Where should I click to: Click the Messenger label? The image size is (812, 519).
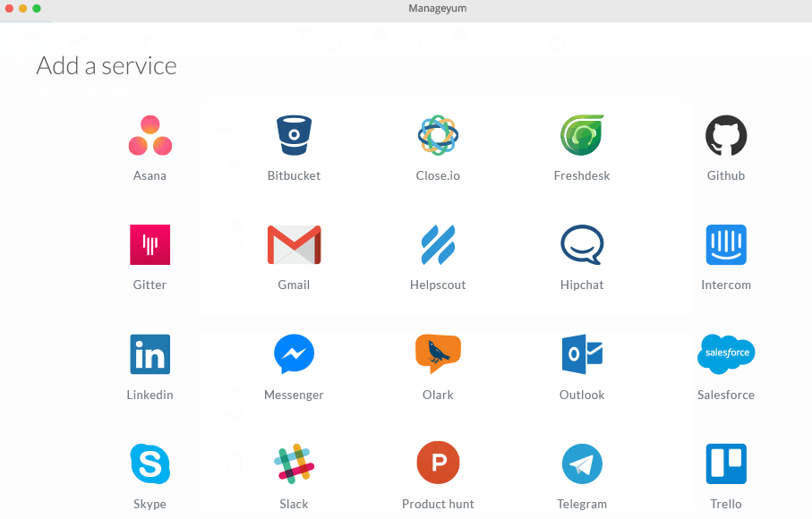294,395
